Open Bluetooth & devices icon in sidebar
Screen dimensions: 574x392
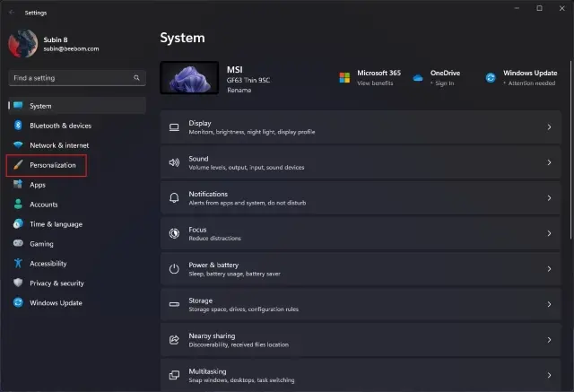[x=18, y=126]
